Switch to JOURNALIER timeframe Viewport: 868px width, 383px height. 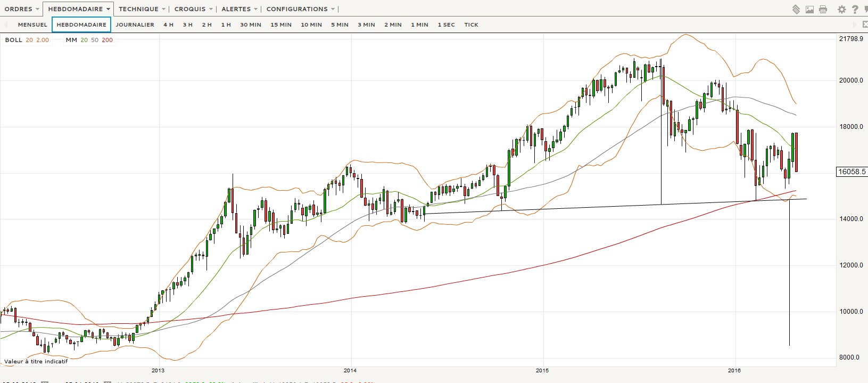pyautogui.click(x=135, y=25)
